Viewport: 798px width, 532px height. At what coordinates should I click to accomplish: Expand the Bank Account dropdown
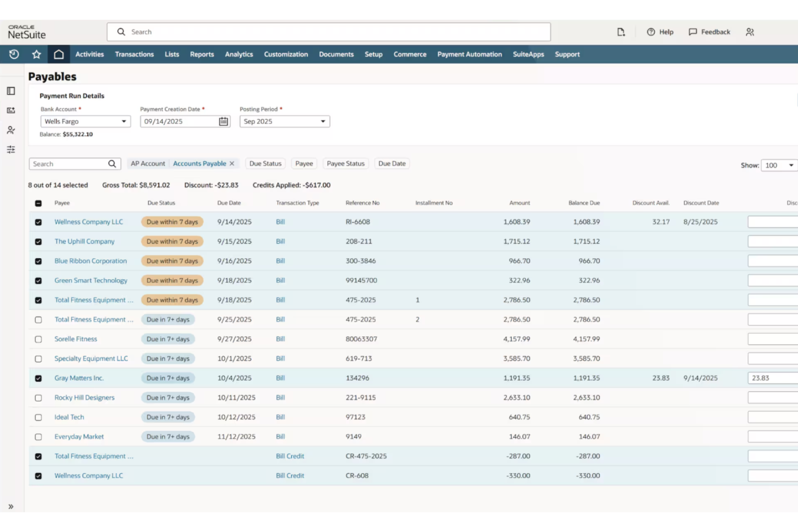(x=123, y=121)
